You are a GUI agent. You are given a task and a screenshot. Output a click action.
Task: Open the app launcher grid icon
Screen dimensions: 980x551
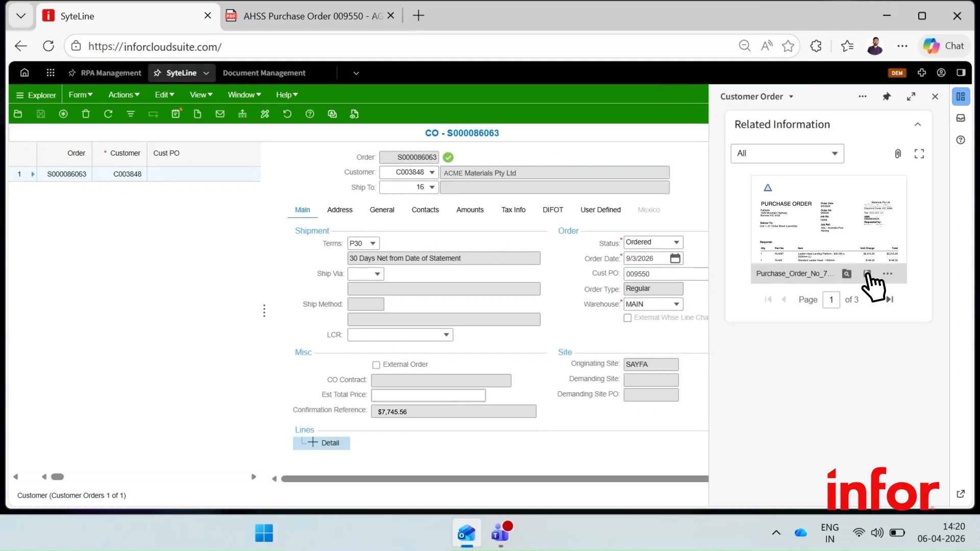(x=51, y=72)
